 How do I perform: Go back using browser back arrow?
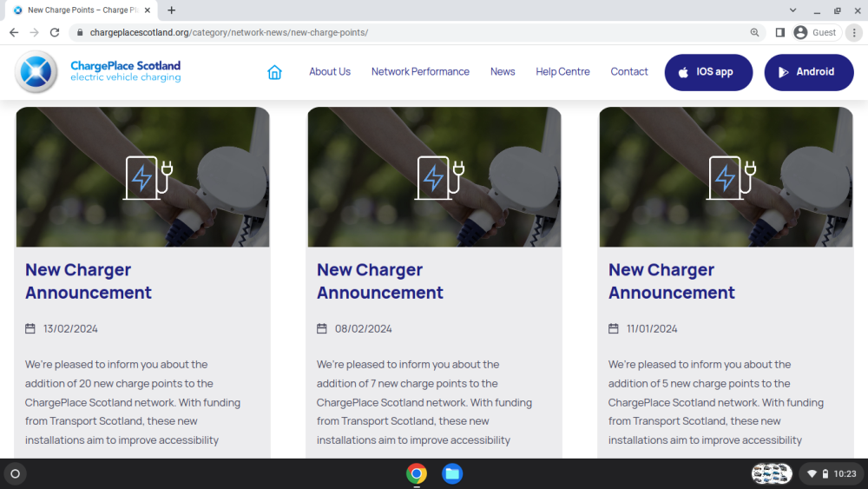click(14, 33)
